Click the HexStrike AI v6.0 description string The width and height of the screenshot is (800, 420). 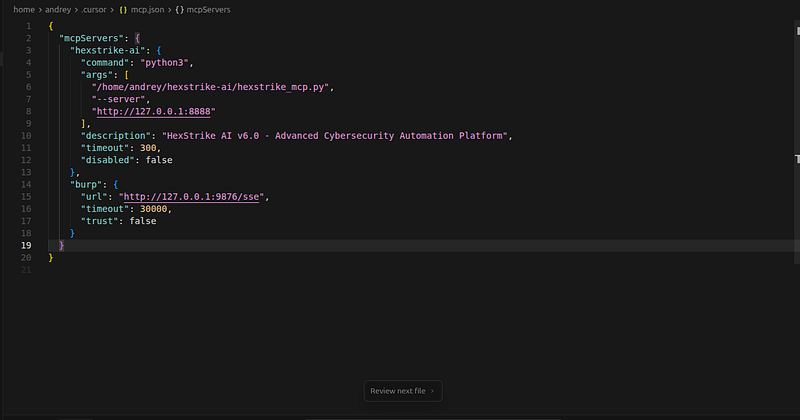click(x=335, y=136)
